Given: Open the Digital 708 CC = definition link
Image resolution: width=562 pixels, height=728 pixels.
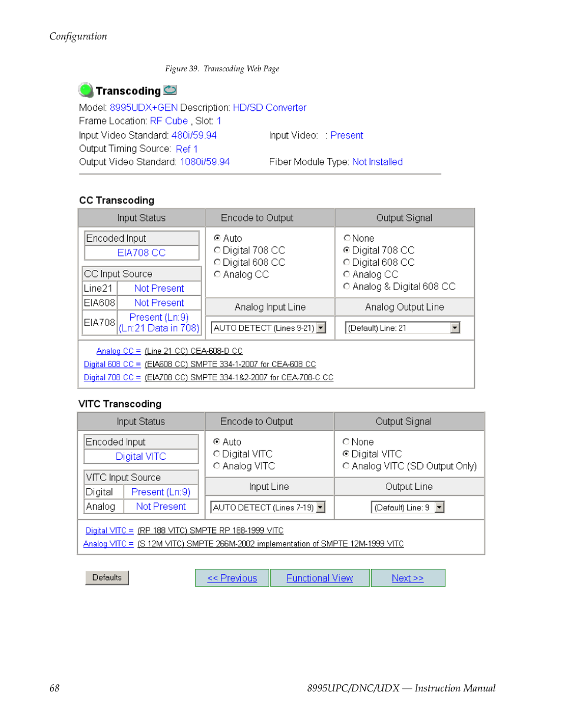Looking at the screenshot, I should 113,377.
